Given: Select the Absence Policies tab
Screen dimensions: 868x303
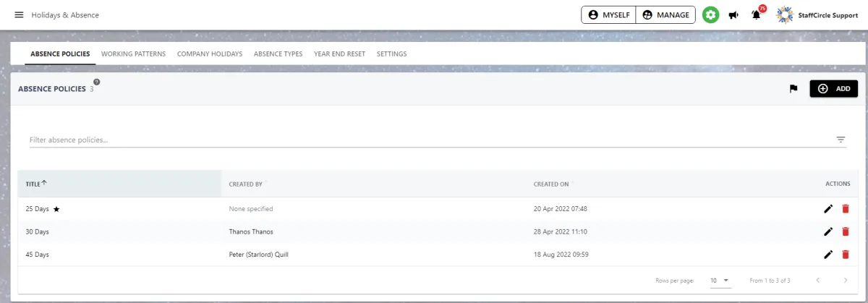Looking at the screenshot, I should coord(60,54).
